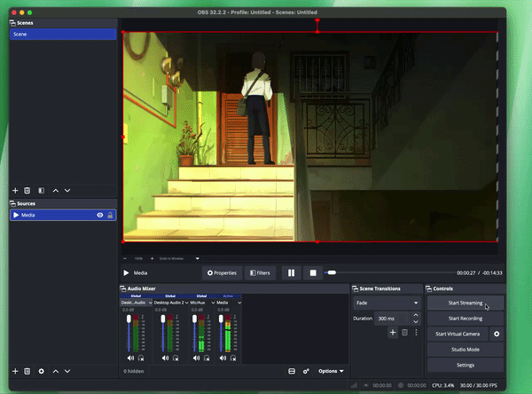The image size is (532, 394).
Task: Enable Studio Mode
Action: 465,350
